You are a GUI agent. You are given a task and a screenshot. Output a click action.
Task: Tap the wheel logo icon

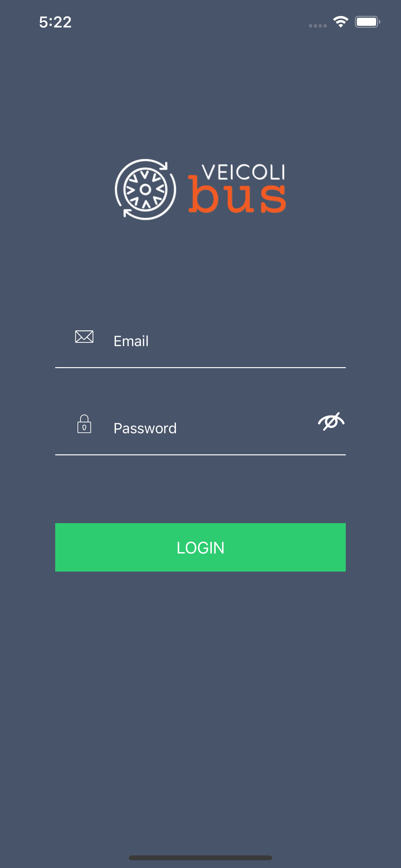coord(145,189)
